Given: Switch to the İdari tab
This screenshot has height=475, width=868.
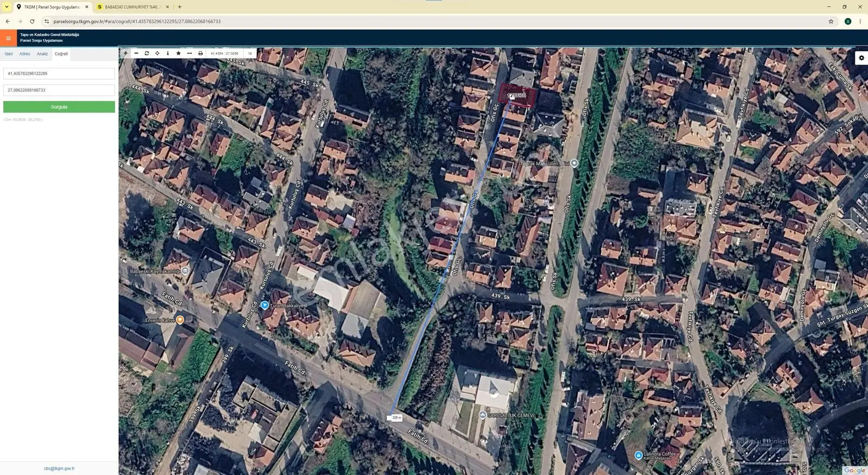Looking at the screenshot, I should point(9,54).
